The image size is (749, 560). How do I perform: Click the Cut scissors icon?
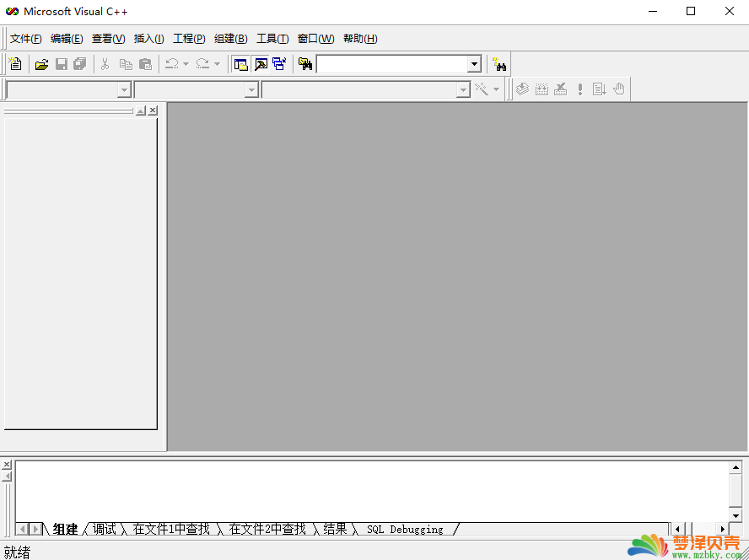point(105,64)
